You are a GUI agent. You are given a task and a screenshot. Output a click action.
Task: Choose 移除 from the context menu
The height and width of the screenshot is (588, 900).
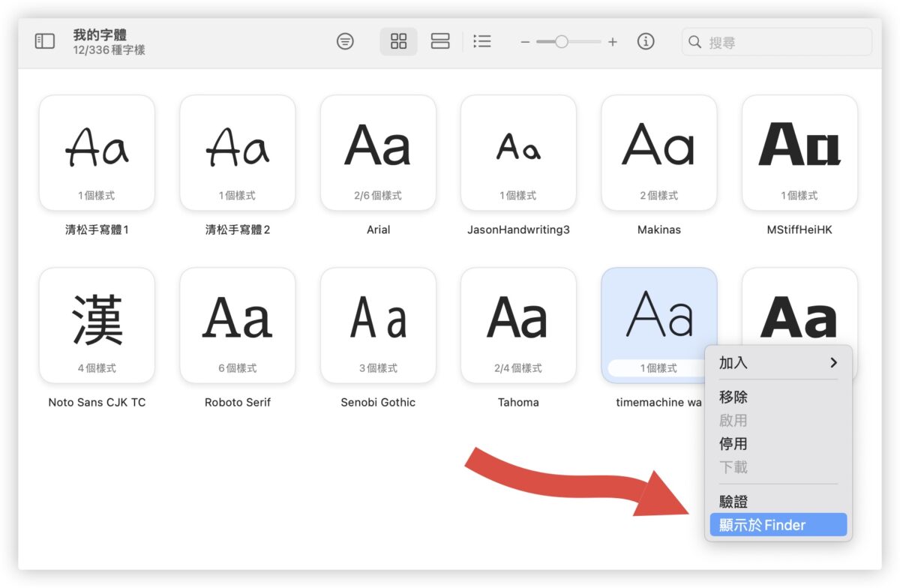point(733,397)
